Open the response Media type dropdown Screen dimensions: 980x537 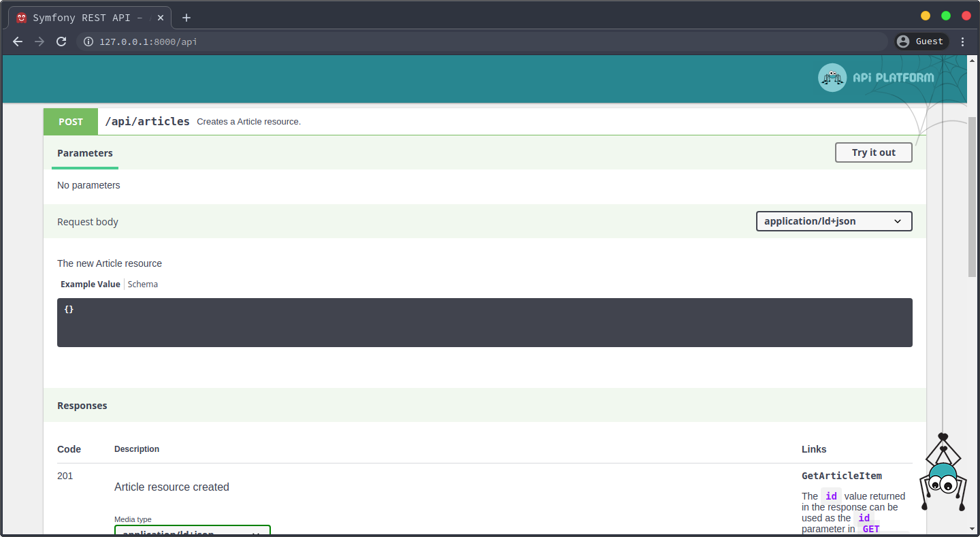192,530
